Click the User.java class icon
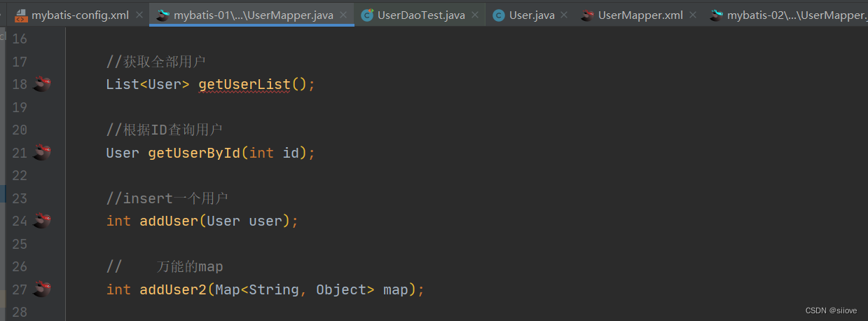 tap(499, 15)
